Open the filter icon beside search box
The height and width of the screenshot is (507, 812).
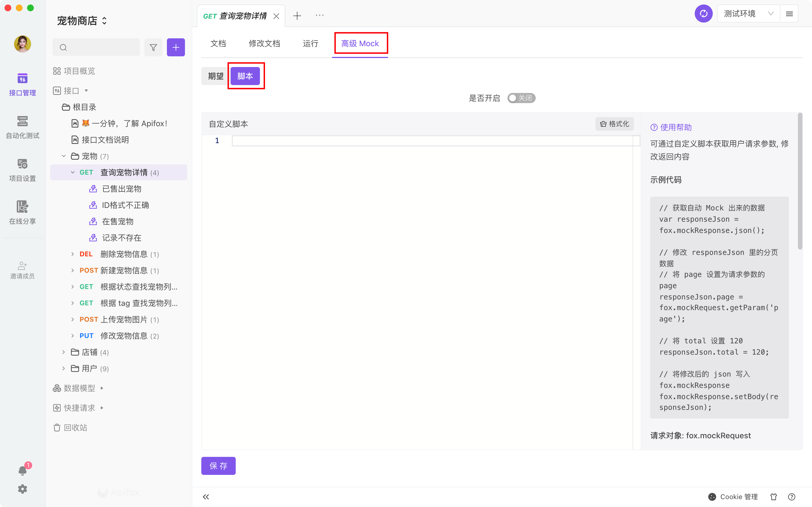click(153, 47)
